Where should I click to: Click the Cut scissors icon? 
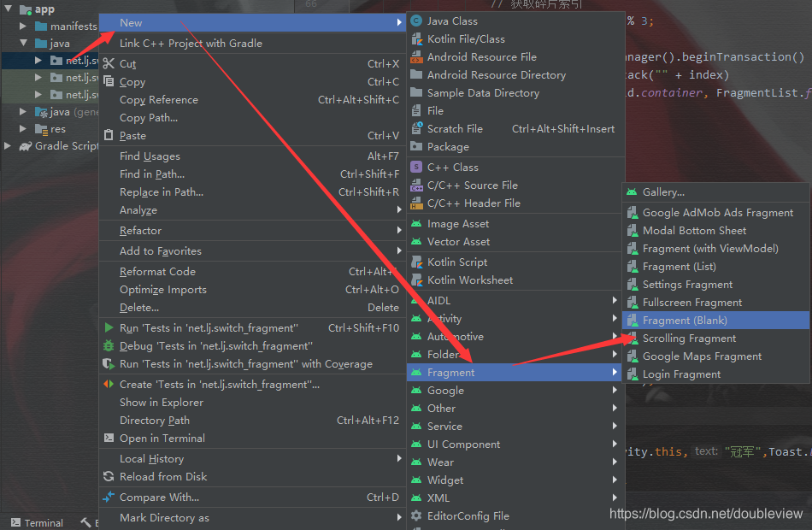(x=109, y=64)
